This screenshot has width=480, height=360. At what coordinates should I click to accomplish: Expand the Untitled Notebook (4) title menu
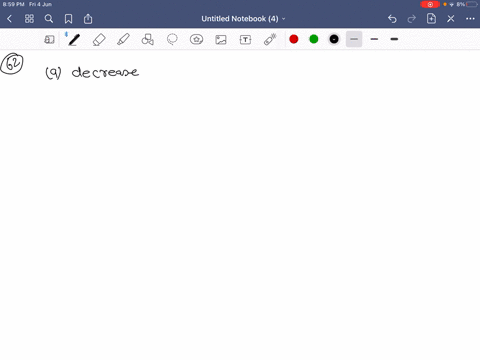pos(243,19)
